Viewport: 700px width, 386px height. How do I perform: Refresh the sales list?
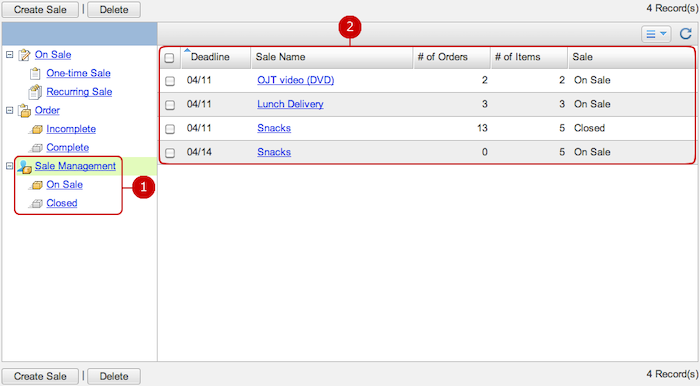tap(686, 34)
